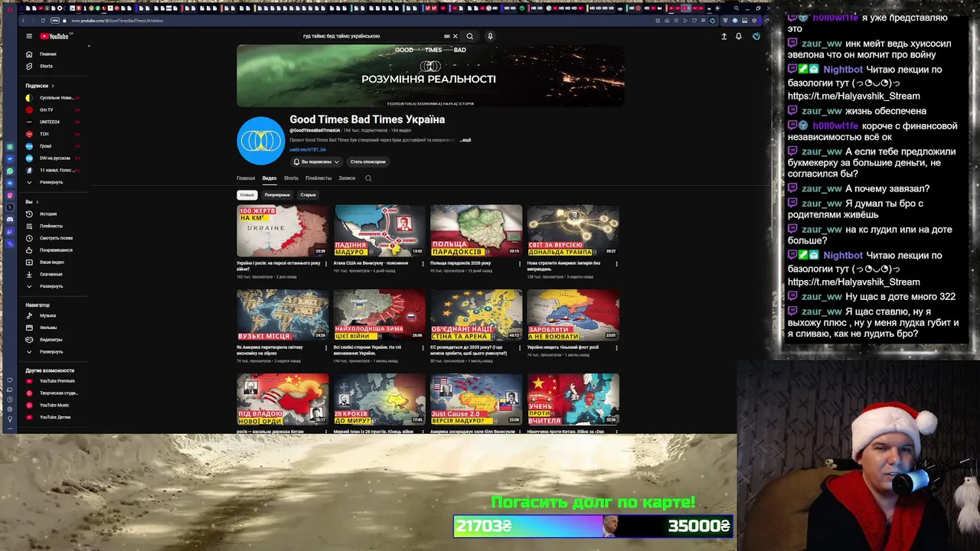Open Суспільне Новини subscription channel
The image size is (980, 551).
click(x=54, y=98)
